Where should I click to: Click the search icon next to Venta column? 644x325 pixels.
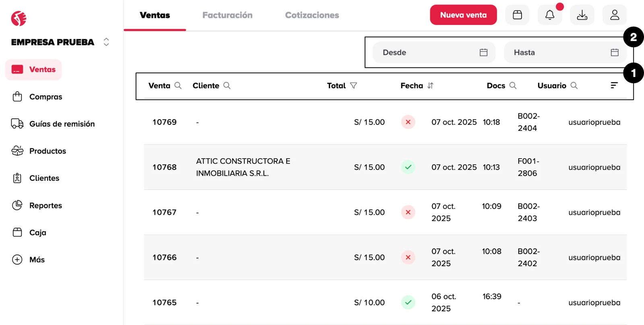[178, 85]
